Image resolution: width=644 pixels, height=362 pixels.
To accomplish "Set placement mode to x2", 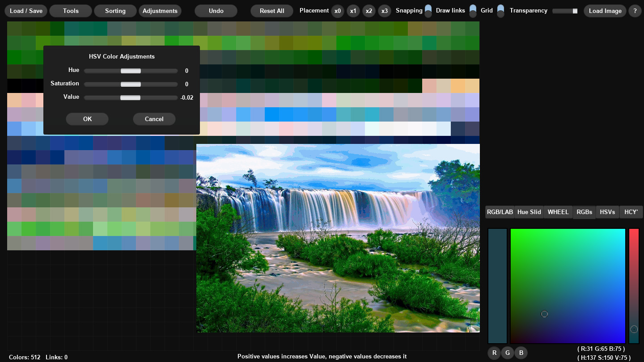I will click(x=369, y=11).
